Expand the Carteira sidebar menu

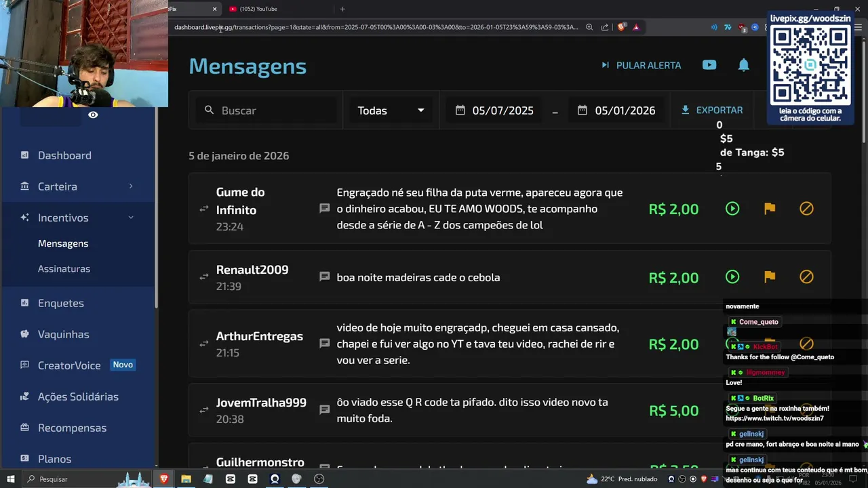(x=77, y=186)
